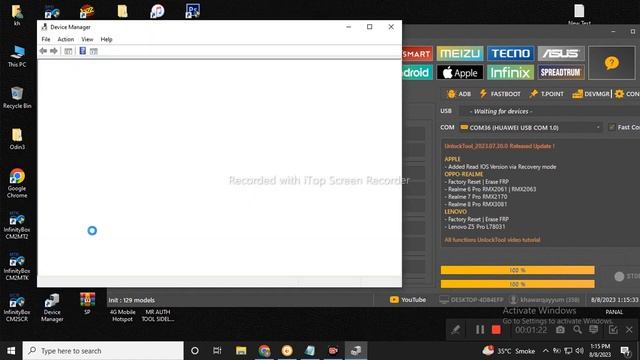Select the iTunes shortcut on desktop

pos(157,11)
